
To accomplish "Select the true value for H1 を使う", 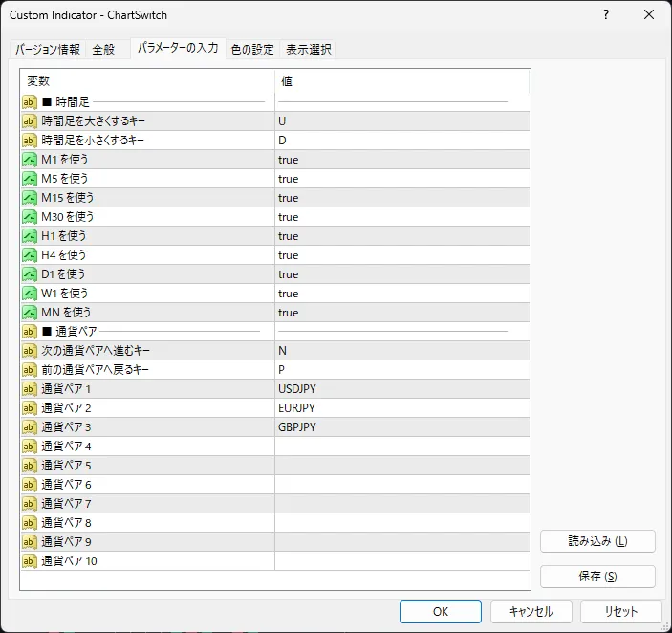I will tap(289, 236).
